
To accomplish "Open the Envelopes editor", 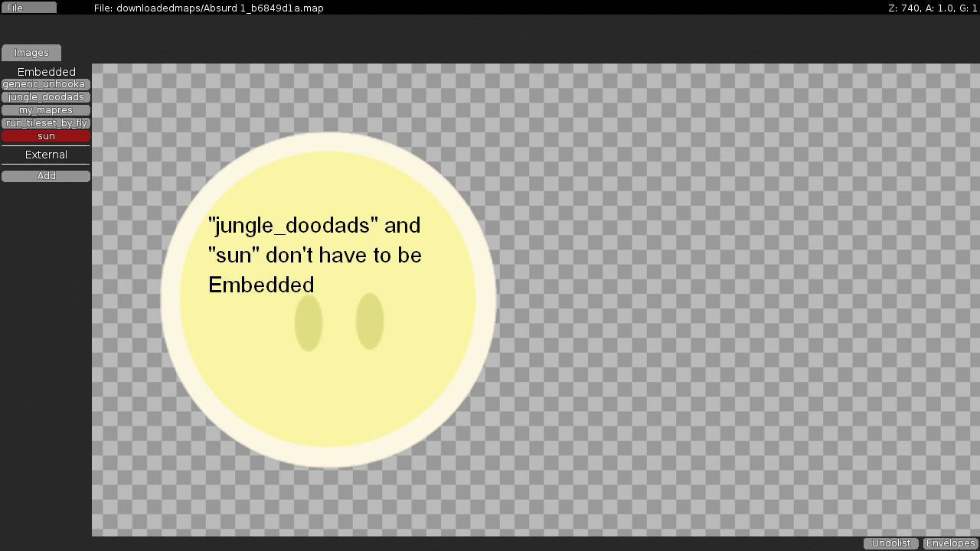I will (950, 543).
